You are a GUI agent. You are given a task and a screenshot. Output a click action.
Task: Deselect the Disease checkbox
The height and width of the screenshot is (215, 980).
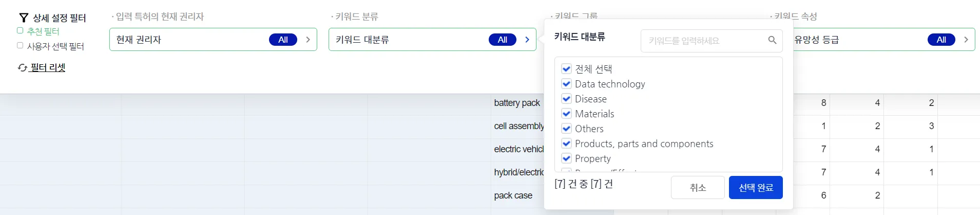pyautogui.click(x=567, y=99)
